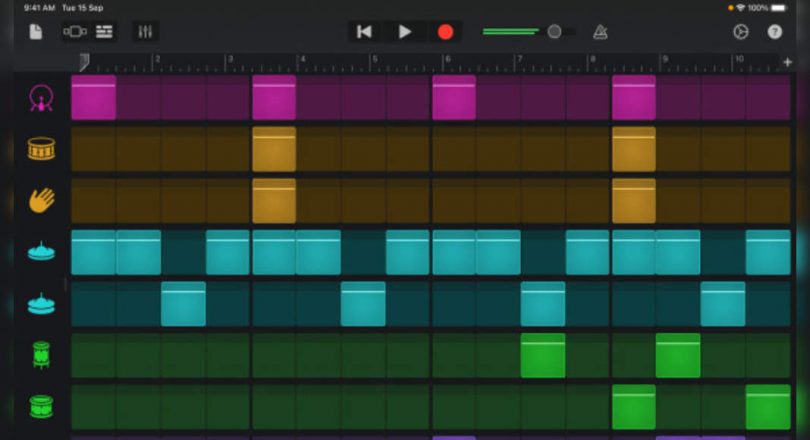Check the battery status at 100%

[x=768, y=8]
